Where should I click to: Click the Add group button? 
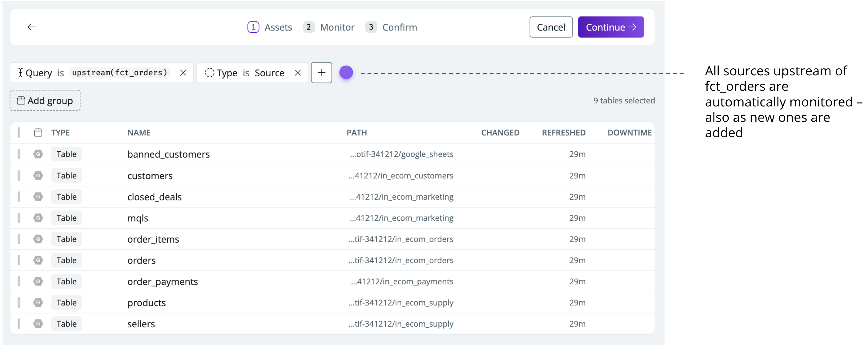click(45, 101)
